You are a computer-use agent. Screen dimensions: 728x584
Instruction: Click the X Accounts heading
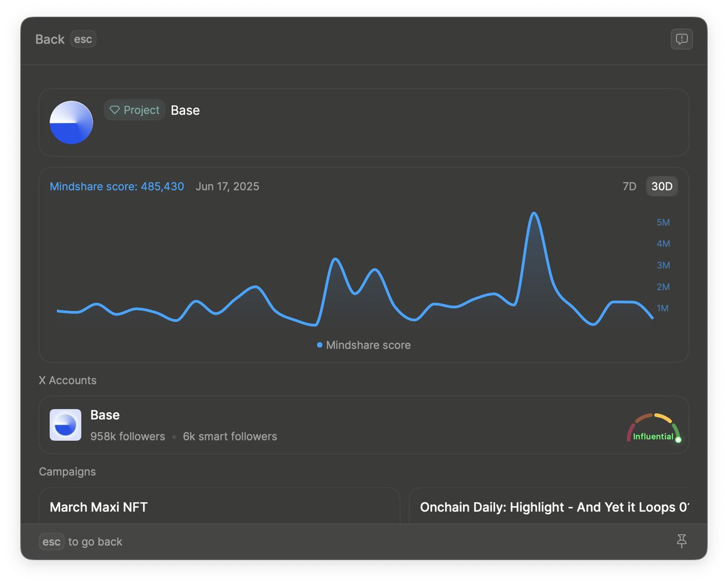(67, 381)
